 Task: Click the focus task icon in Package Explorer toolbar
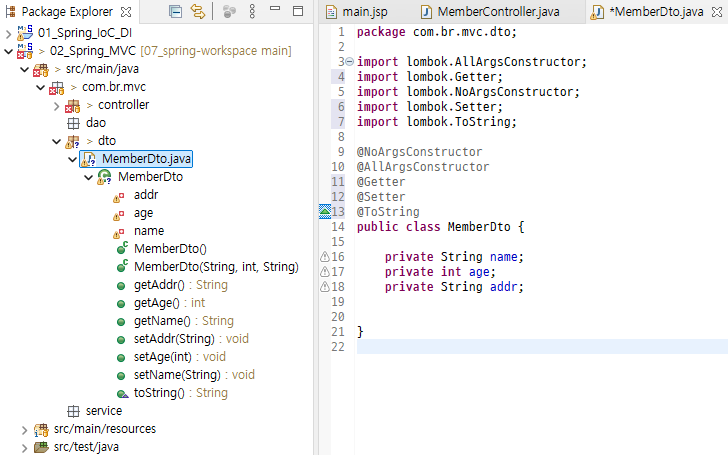click(229, 12)
